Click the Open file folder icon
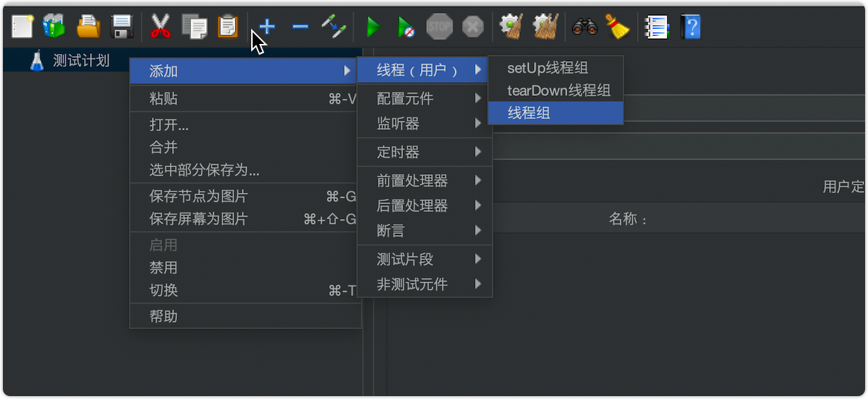 click(88, 27)
